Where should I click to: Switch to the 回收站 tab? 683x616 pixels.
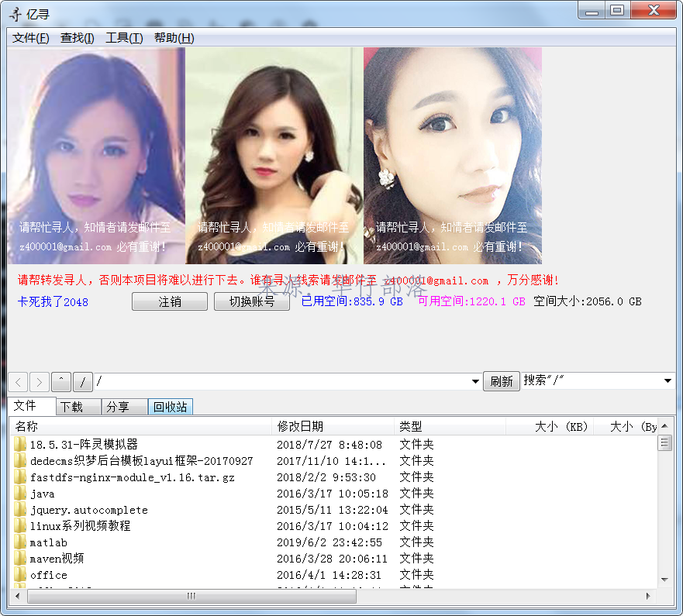171,407
